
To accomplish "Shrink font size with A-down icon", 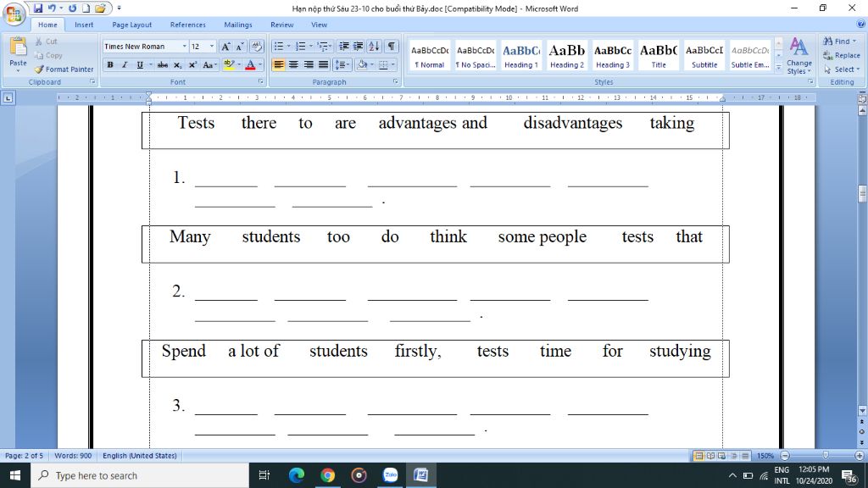I will pos(240,47).
